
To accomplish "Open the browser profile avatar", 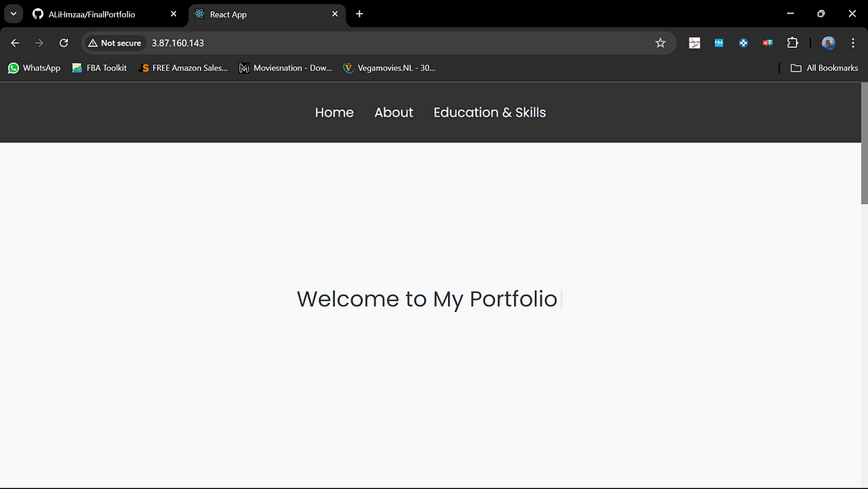I will (x=827, y=43).
